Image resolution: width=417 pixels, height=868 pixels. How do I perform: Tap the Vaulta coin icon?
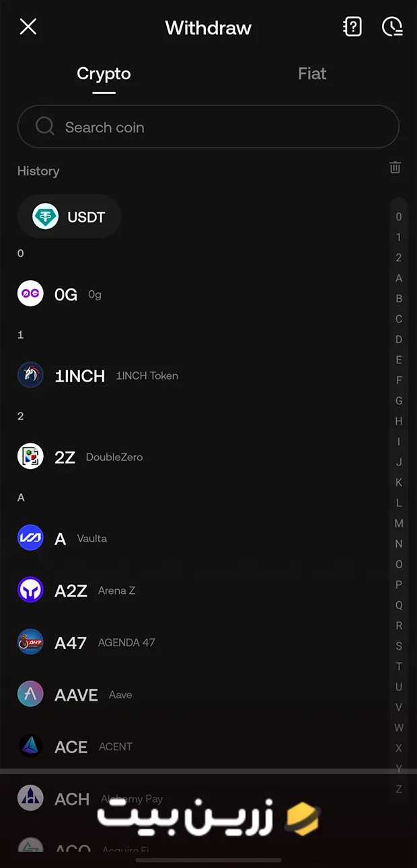[x=30, y=537]
